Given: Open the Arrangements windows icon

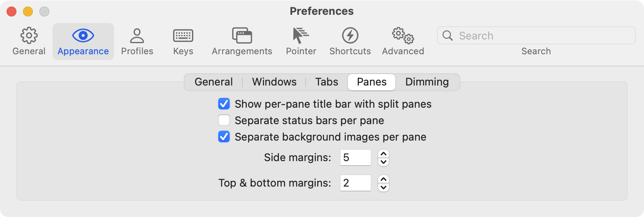Looking at the screenshot, I should pyautogui.click(x=242, y=36).
